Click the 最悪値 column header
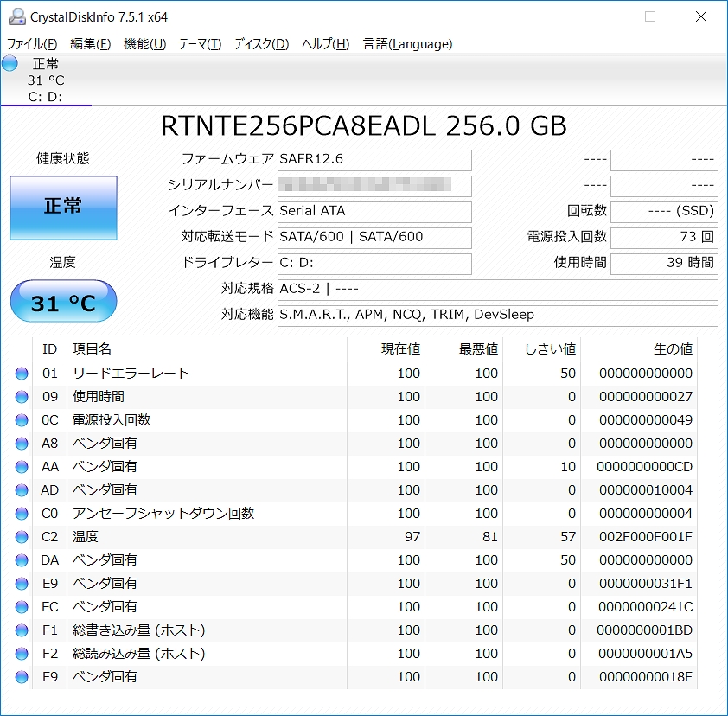Image resolution: width=728 pixels, height=716 pixels. click(463, 349)
